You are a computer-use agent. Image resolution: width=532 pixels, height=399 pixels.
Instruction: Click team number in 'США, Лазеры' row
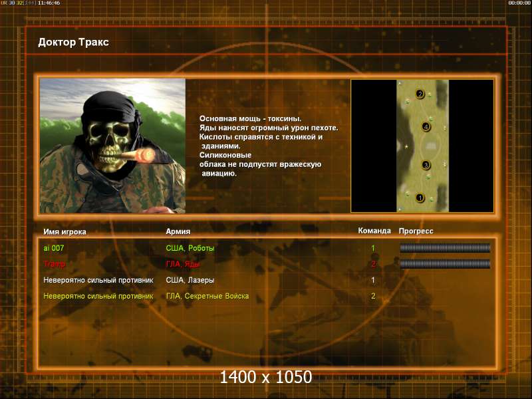tap(373, 280)
